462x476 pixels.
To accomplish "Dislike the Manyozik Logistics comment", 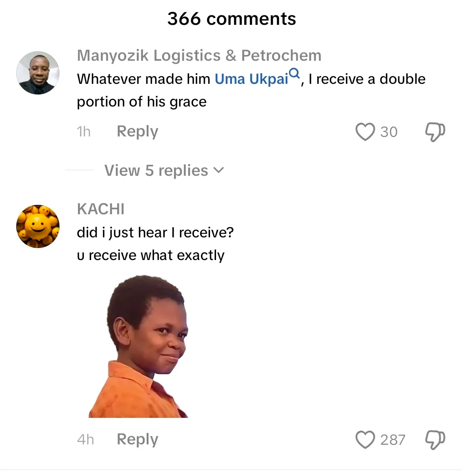I will 435,132.
